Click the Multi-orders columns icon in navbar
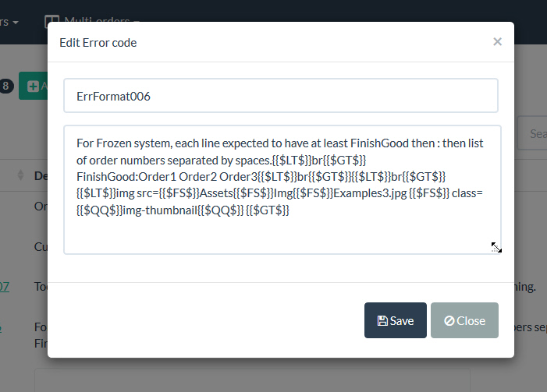Viewport: 547px width, 392px height. 52,22
